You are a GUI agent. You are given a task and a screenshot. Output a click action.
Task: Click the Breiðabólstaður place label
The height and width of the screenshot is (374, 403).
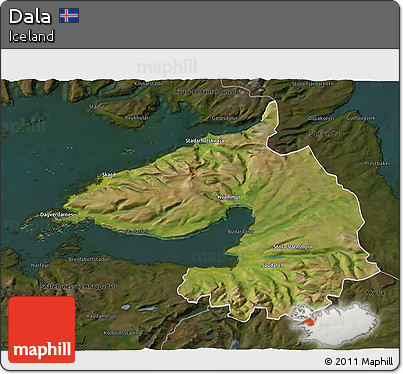tap(89, 259)
